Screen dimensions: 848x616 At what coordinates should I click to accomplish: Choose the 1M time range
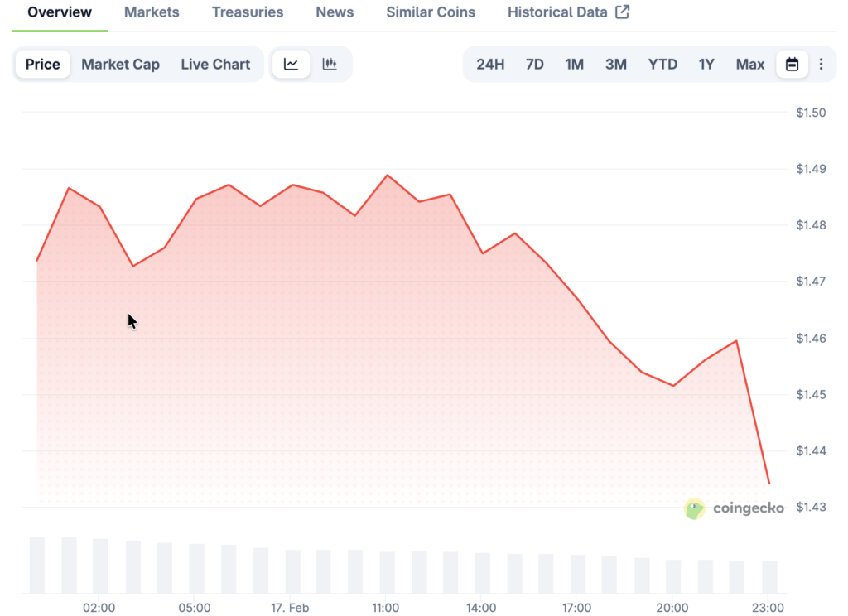coord(574,65)
